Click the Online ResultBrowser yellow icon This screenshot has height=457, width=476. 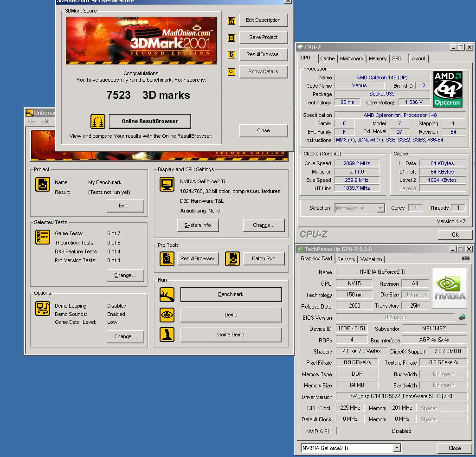98,122
